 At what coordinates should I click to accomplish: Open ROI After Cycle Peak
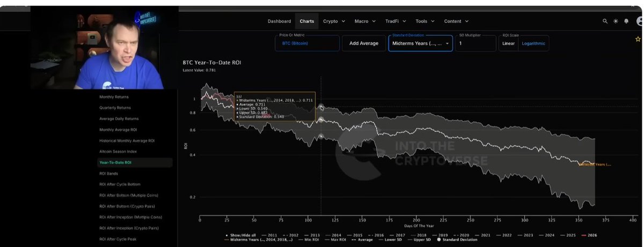click(x=118, y=239)
